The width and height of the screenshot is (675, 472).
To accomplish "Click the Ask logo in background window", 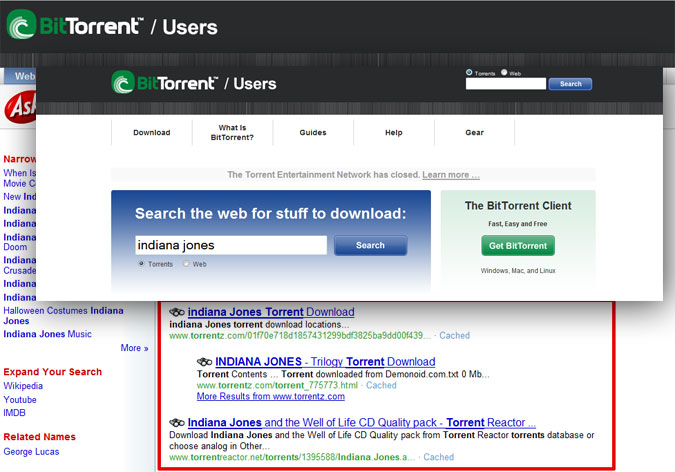I will tap(20, 107).
